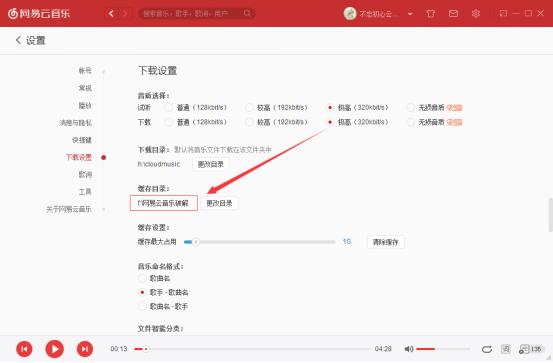Click the f:\cloudmusic download path text
553x363 pixels.
[x=159, y=164]
